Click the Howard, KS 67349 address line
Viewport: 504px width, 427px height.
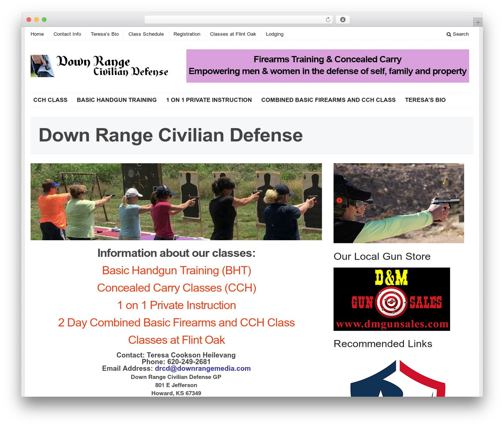[176, 393]
